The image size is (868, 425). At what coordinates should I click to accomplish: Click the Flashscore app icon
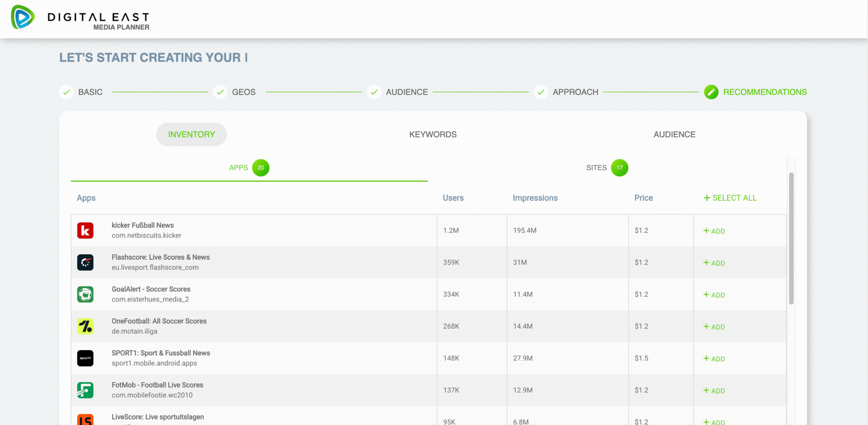[85, 263]
